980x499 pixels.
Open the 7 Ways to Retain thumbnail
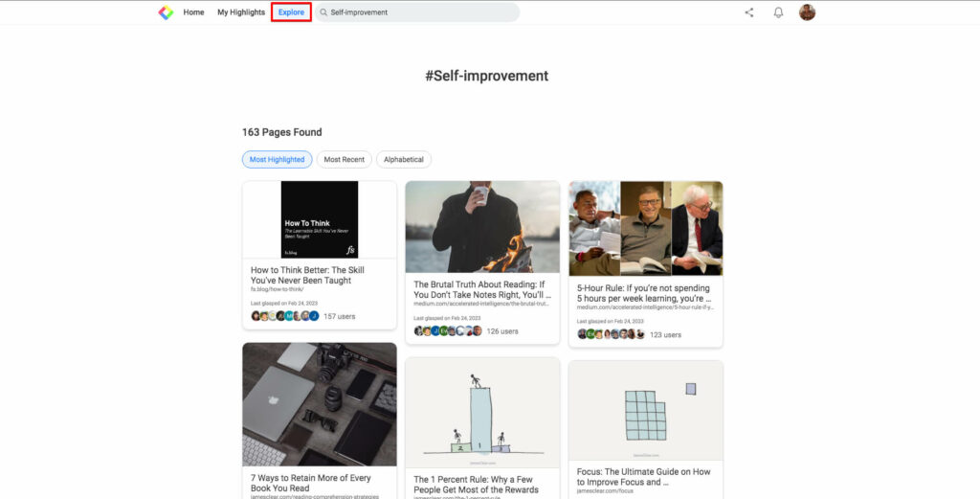tap(320, 404)
